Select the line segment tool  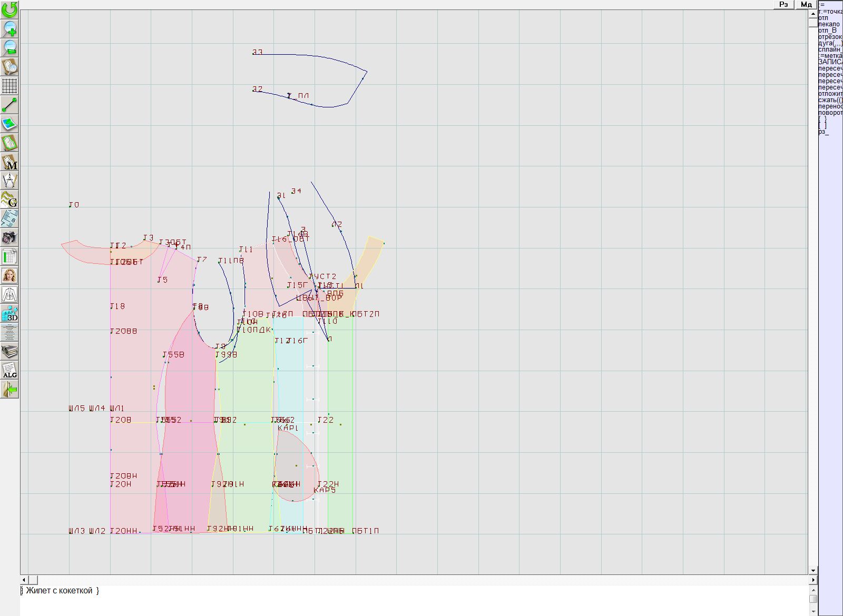(x=9, y=105)
